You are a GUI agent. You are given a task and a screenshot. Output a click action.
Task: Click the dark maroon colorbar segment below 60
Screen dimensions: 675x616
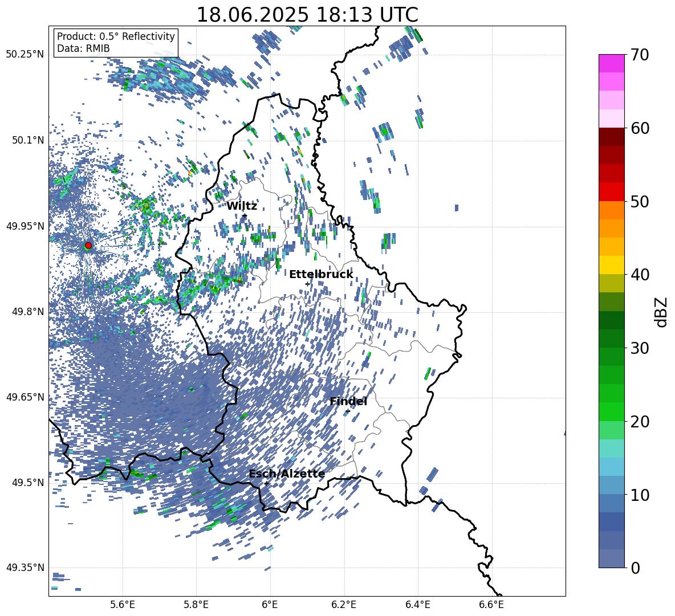(x=611, y=137)
